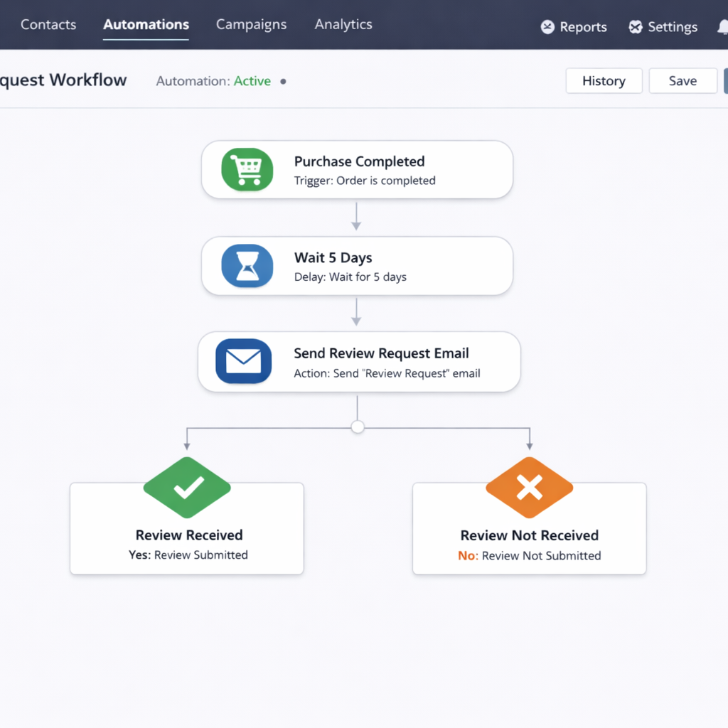Click the blue hourglass delay icon
This screenshot has width=728, height=728.
click(247, 266)
